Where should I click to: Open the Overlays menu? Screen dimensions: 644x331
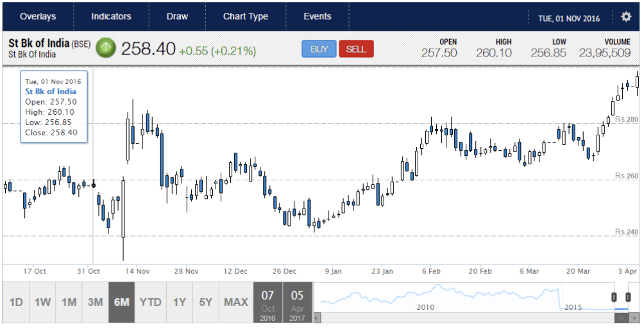(x=38, y=17)
